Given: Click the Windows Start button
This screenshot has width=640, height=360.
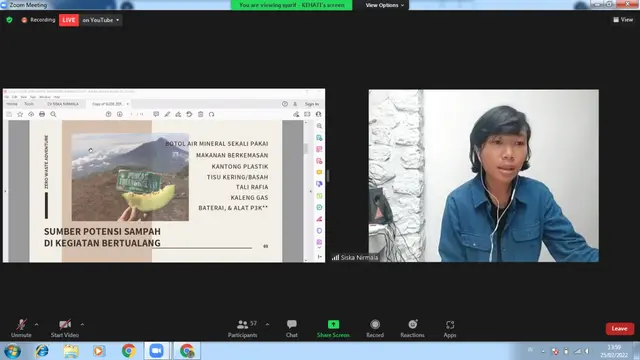Looking at the screenshot, I should 12,351.
